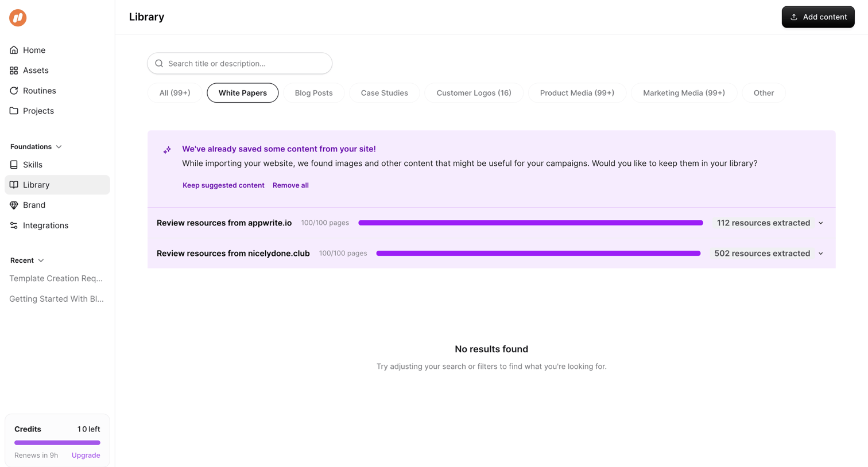Click the Projects folder icon
Viewport: 868px width, 467px height.
point(14,111)
